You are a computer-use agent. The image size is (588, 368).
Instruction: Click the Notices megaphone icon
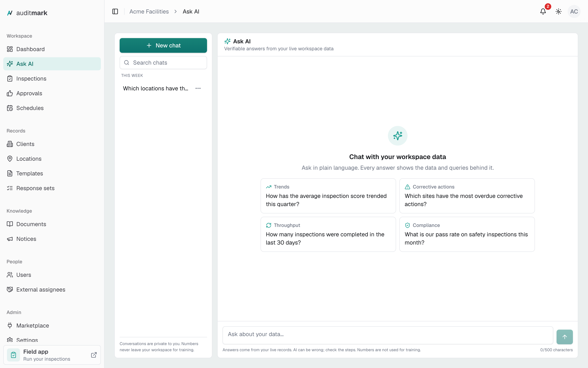pos(10,239)
